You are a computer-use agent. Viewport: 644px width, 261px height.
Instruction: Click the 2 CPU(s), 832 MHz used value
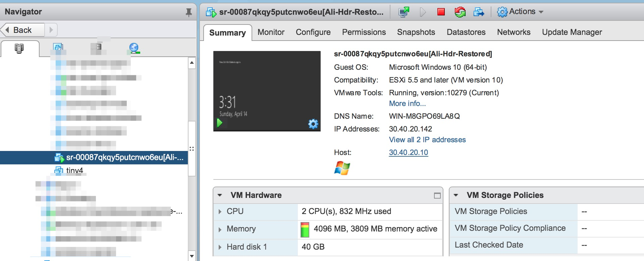pyautogui.click(x=346, y=211)
